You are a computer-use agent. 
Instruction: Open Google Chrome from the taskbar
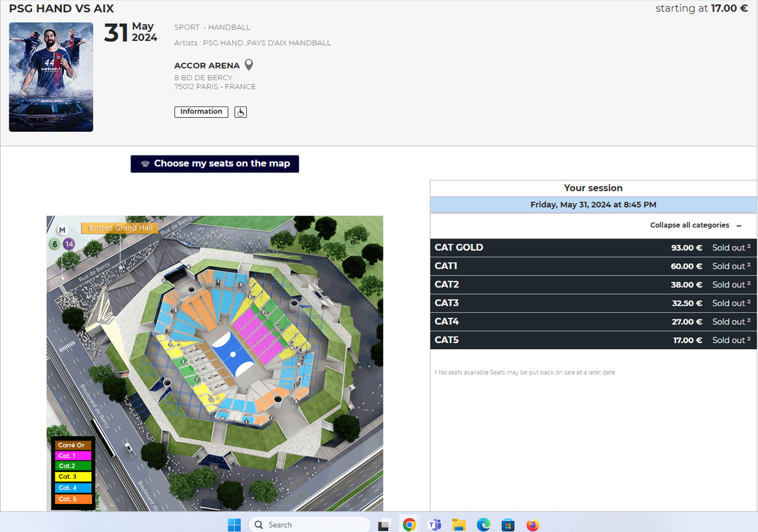pos(409,525)
